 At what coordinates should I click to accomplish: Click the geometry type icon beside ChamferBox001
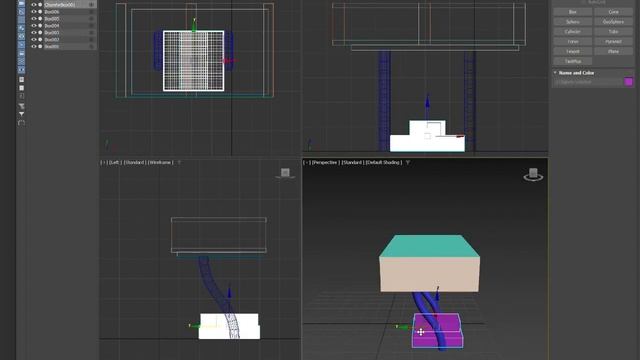(x=40, y=5)
